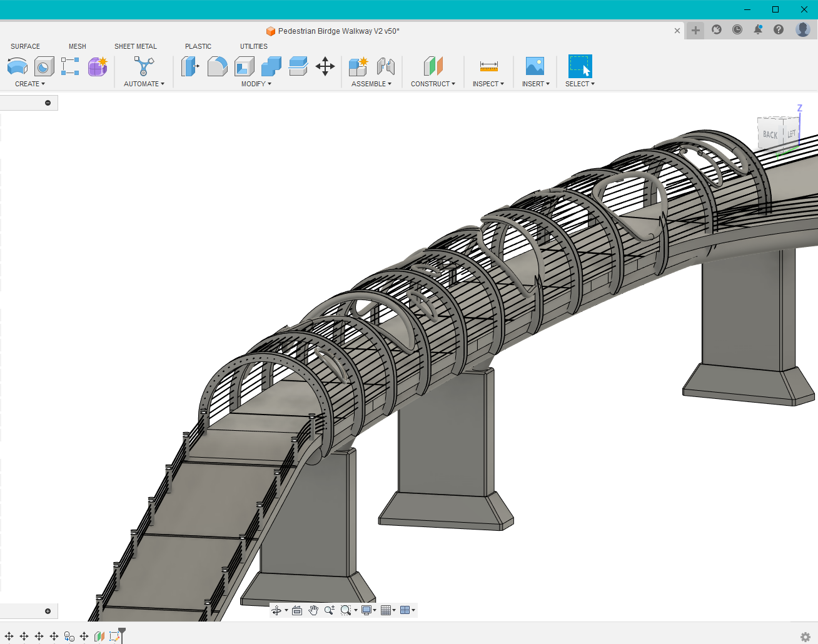This screenshot has width=818, height=644.
Task: Expand the Modify dropdown
Action: 255,84
